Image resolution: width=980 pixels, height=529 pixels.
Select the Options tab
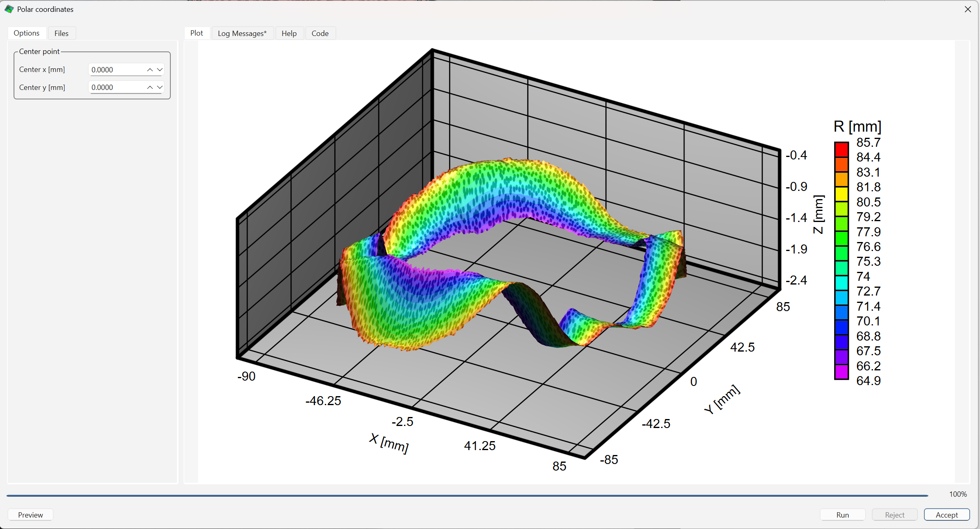pos(26,33)
